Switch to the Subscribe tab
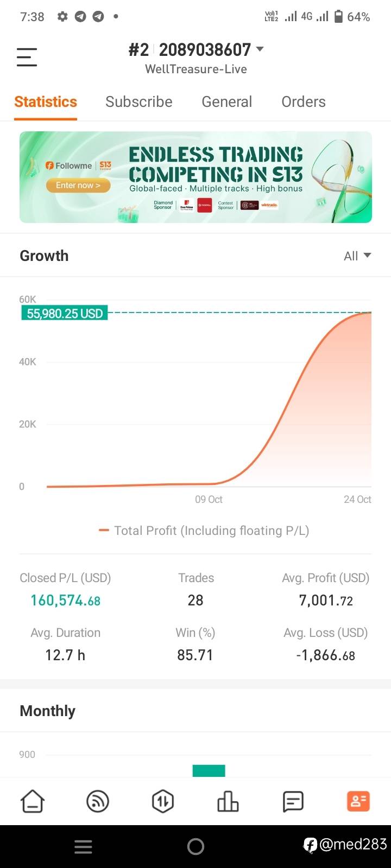The width and height of the screenshot is (391, 868). pos(139,102)
